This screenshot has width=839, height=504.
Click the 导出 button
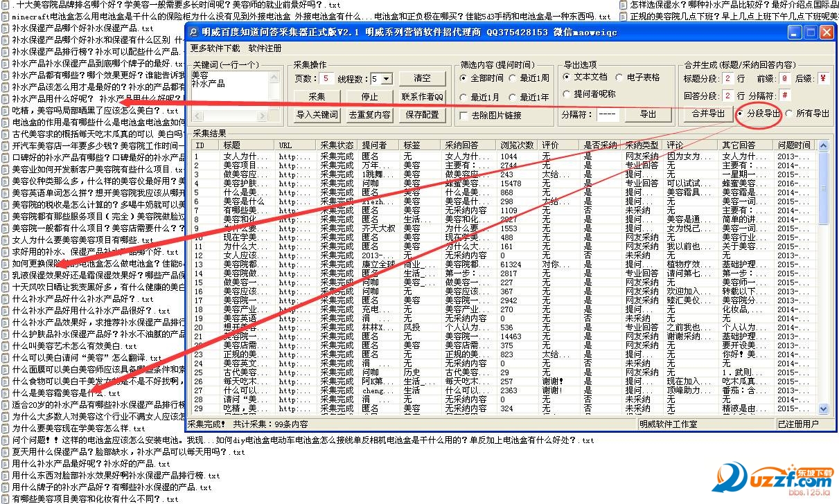click(x=648, y=114)
